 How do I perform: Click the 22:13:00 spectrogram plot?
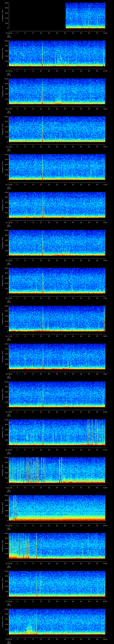click(x=57, y=167)
